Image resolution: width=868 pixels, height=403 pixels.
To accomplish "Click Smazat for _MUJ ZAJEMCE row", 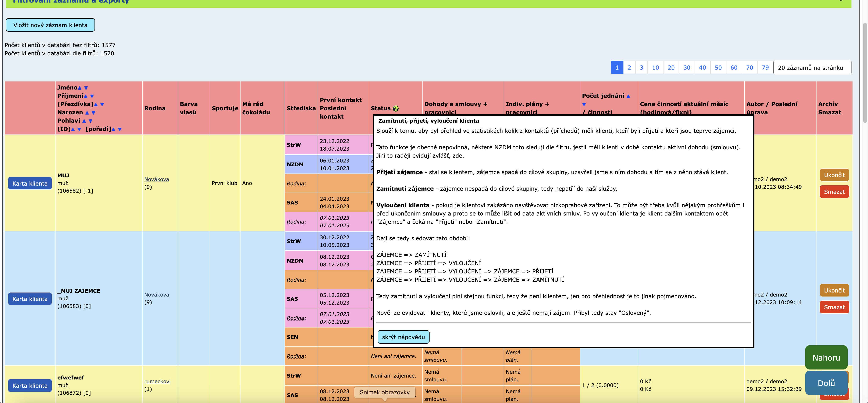I will pos(834,307).
